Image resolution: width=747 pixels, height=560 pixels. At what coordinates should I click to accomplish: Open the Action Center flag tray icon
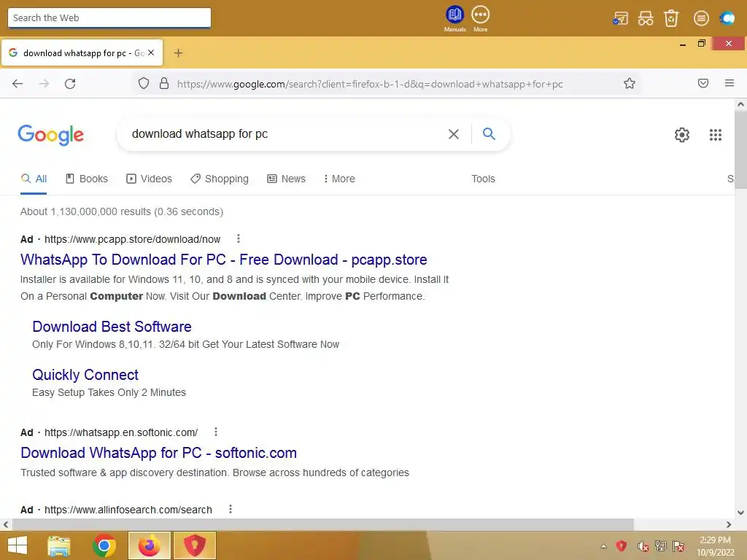tap(678, 546)
